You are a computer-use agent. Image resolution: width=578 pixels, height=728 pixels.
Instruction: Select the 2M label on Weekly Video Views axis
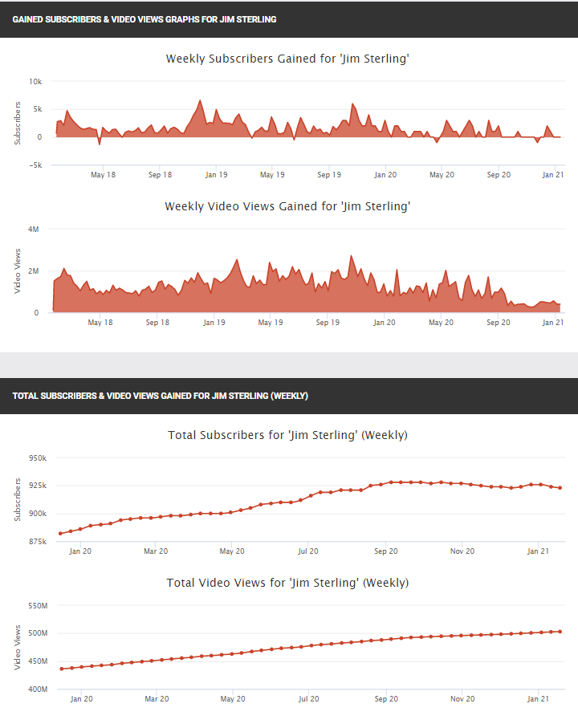tap(34, 271)
